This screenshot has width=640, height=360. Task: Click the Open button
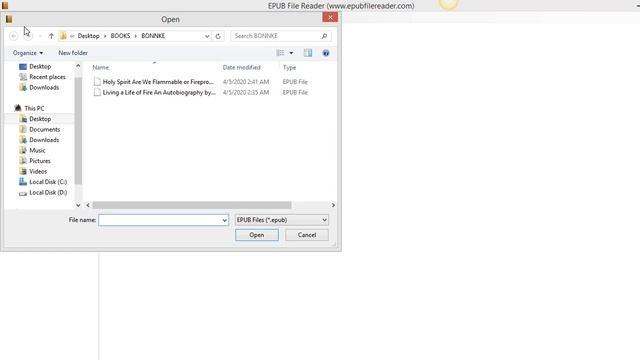(x=257, y=235)
